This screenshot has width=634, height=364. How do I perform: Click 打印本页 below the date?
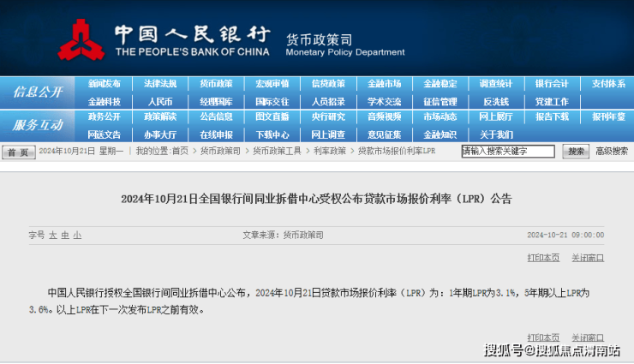coord(543,258)
